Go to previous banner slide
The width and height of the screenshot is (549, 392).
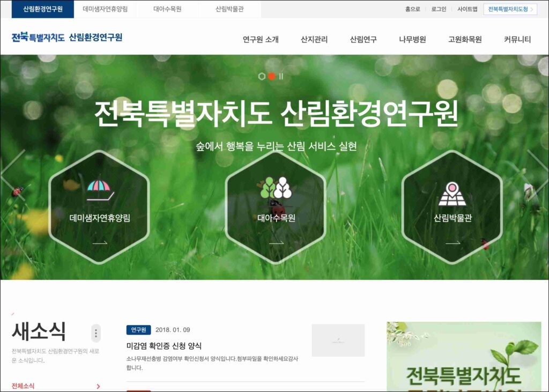coord(13,175)
